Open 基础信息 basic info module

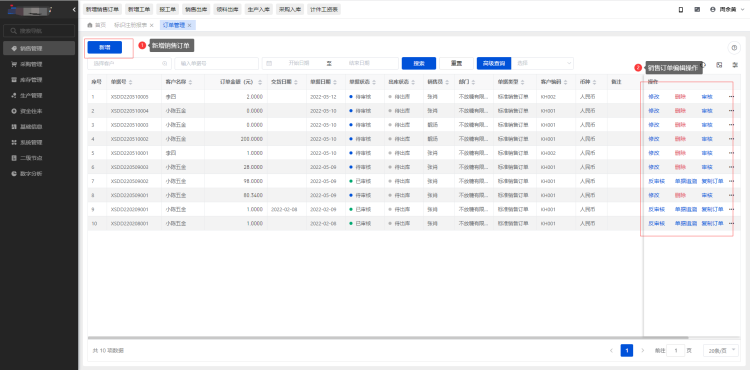point(39,127)
